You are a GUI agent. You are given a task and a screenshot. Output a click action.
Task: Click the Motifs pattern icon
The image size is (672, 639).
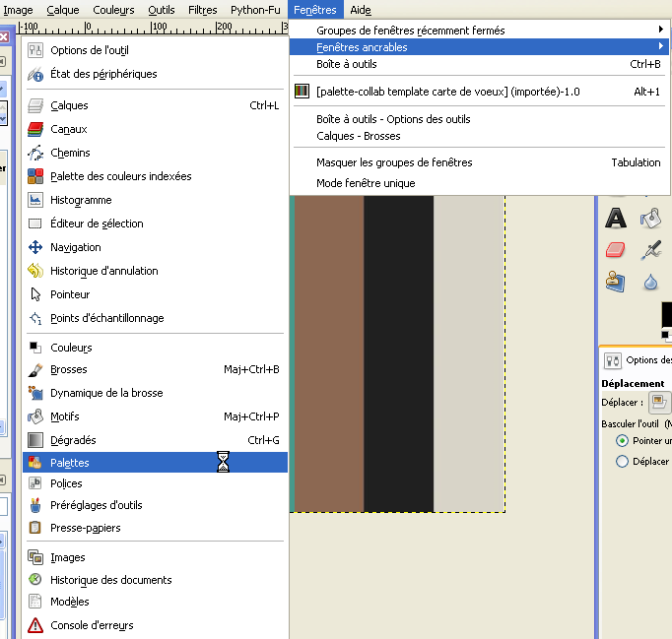click(35, 416)
